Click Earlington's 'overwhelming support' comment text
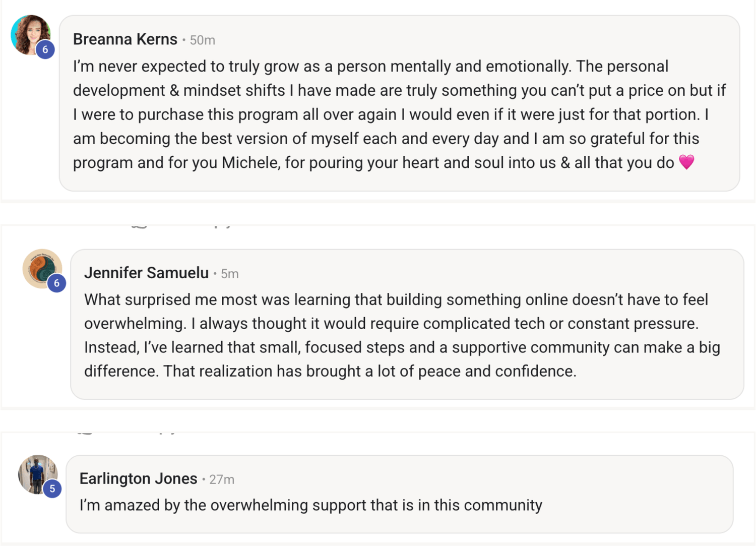Viewport: 756px width, 548px height. tap(310, 505)
